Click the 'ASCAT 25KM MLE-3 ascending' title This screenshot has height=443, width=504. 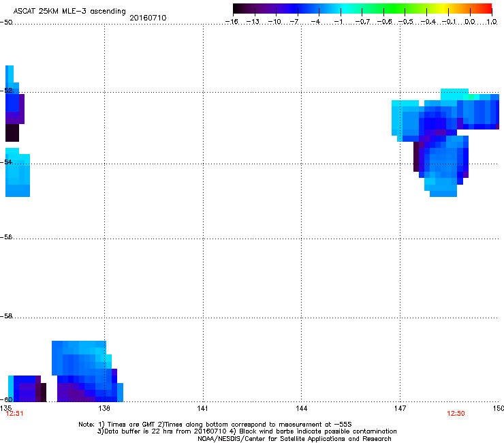pos(69,12)
